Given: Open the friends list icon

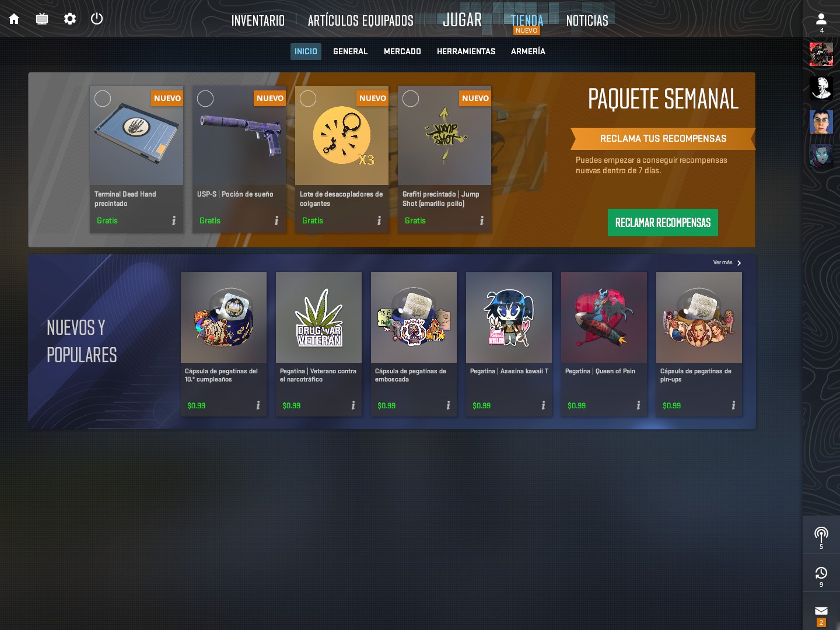Looking at the screenshot, I should click(821, 22).
